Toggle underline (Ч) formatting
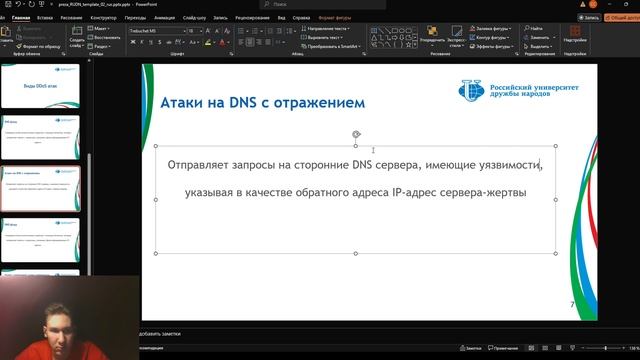 pos(151,42)
